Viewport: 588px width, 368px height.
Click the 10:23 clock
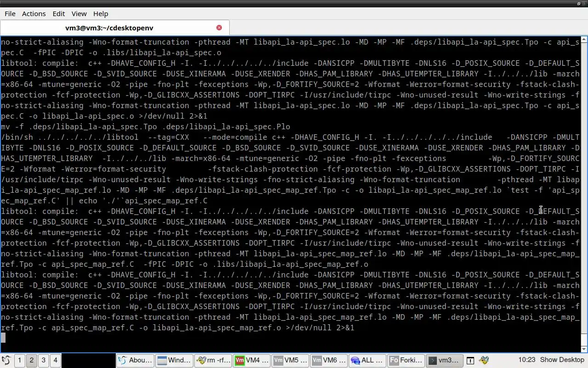pos(527,360)
